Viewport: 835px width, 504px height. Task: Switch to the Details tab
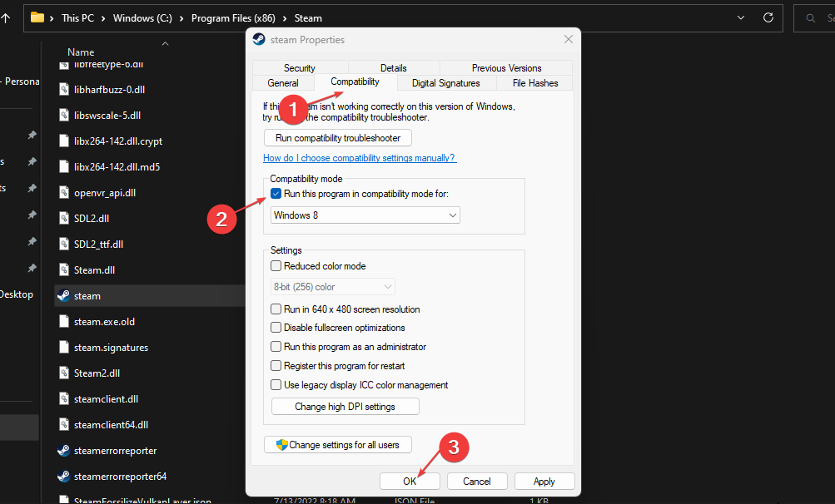(x=394, y=67)
